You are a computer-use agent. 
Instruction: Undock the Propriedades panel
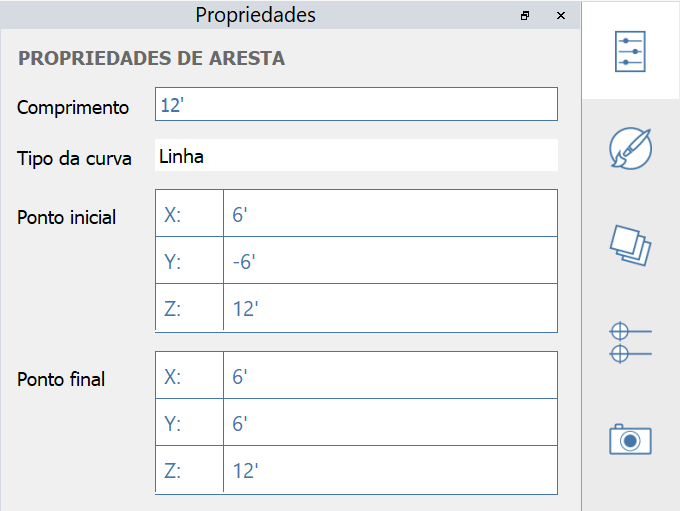pyautogui.click(x=526, y=15)
